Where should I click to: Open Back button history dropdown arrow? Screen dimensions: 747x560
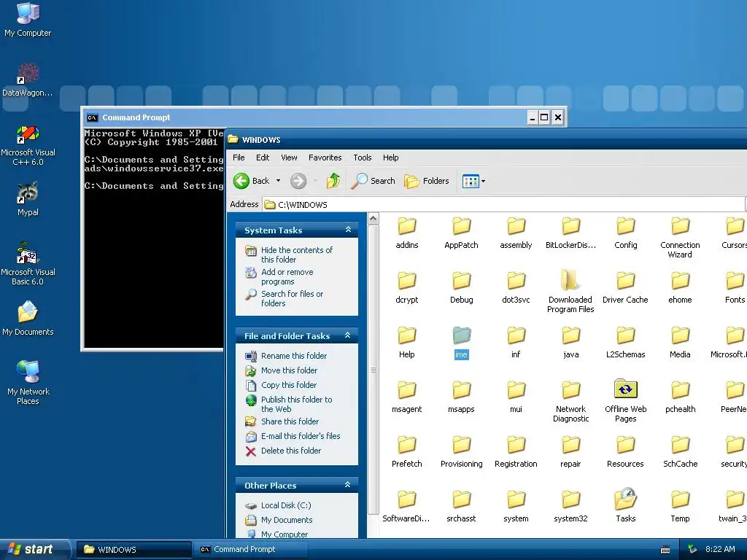click(x=278, y=181)
